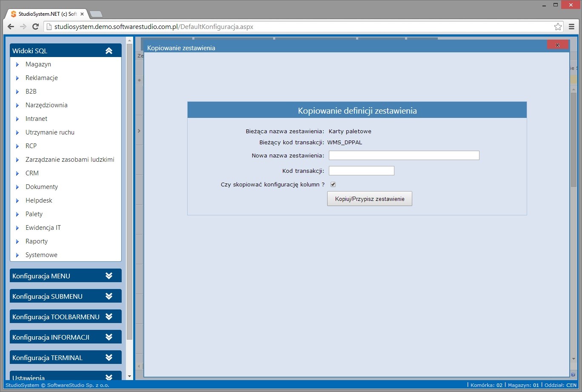Click arrow icon beside Raporty

tap(17, 241)
